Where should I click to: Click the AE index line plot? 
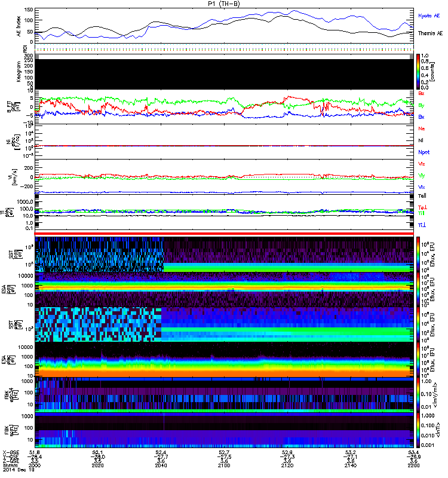[x=225, y=26]
